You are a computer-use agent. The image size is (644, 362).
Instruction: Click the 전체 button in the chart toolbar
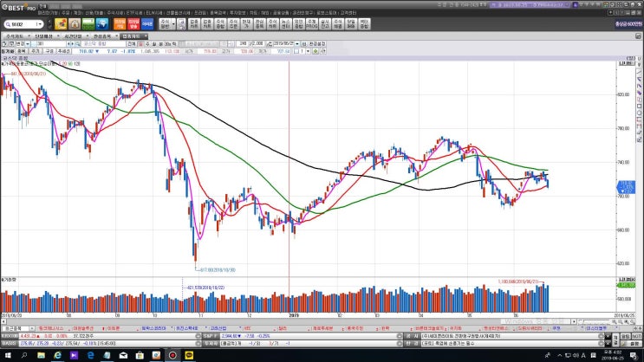pyautogui.click(x=131, y=43)
